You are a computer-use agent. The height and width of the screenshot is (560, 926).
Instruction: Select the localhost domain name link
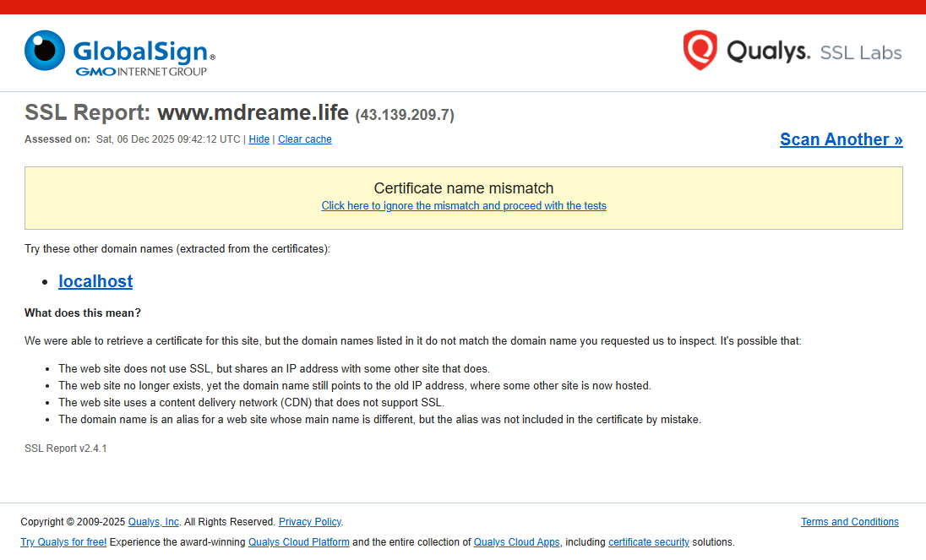click(x=95, y=281)
